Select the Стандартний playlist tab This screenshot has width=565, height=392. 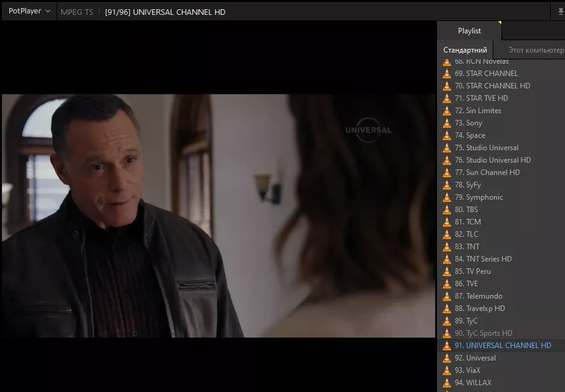click(465, 49)
